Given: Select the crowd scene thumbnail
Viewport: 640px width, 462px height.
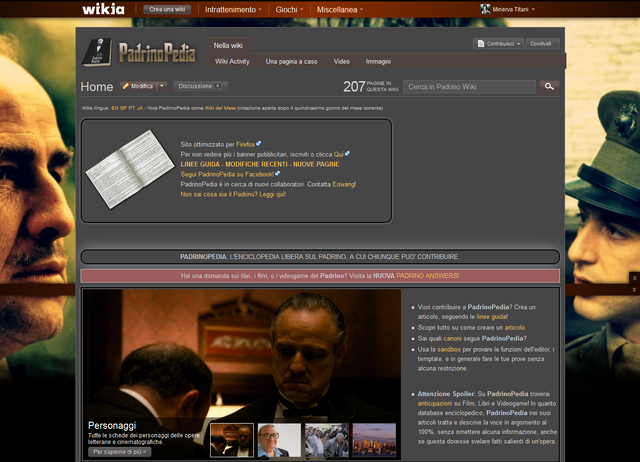Looking at the screenshot, I should [327, 440].
